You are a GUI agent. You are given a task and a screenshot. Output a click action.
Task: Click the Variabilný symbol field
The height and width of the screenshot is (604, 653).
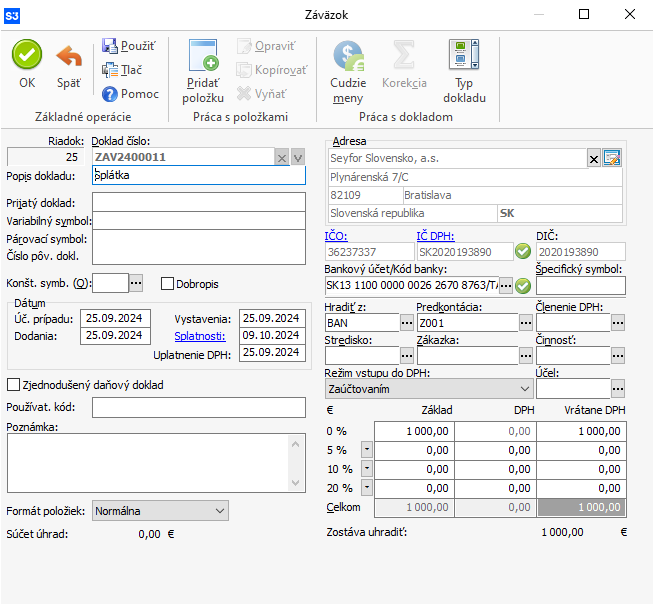click(x=199, y=221)
